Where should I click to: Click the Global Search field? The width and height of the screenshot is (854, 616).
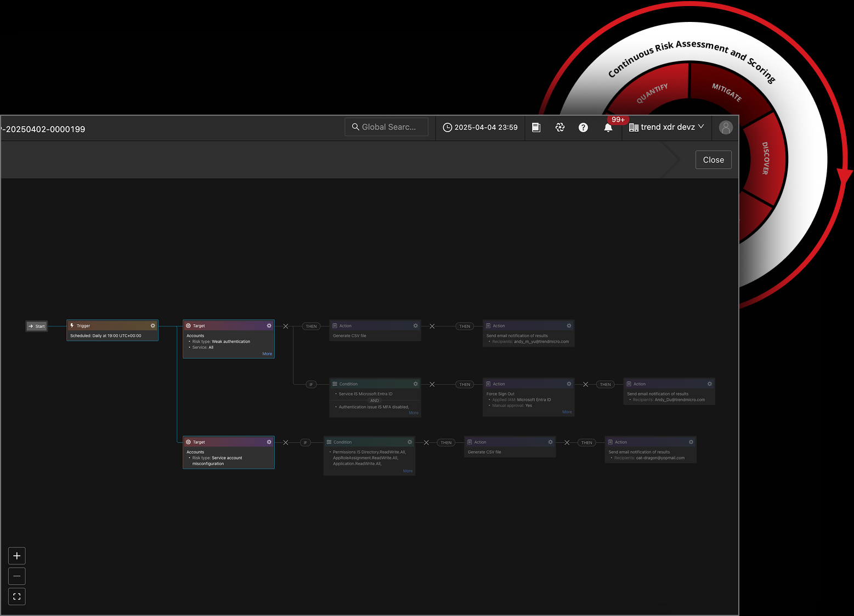click(x=387, y=127)
